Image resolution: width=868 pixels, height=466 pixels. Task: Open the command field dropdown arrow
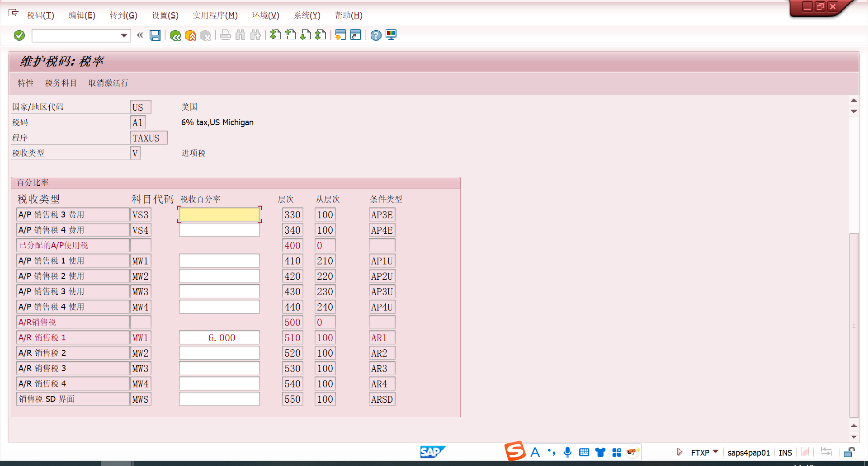pyautogui.click(x=123, y=35)
